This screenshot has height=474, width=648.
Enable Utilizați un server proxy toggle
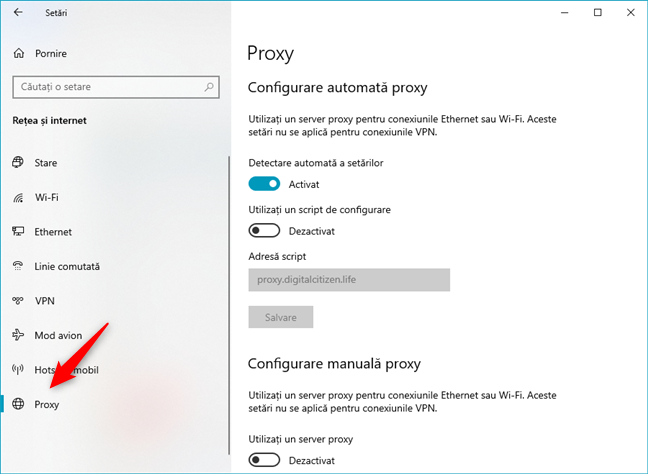pos(264,460)
